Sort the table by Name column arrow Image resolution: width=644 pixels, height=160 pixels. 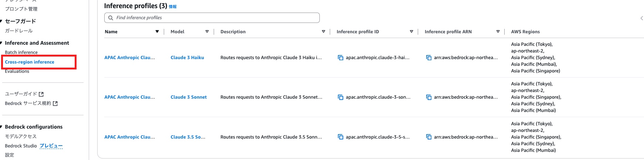tap(157, 32)
